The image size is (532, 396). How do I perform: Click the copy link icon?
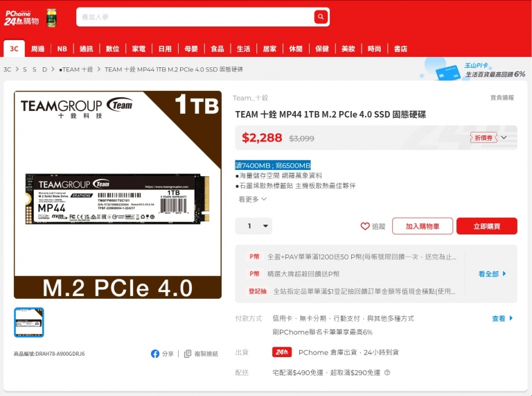[x=188, y=354]
